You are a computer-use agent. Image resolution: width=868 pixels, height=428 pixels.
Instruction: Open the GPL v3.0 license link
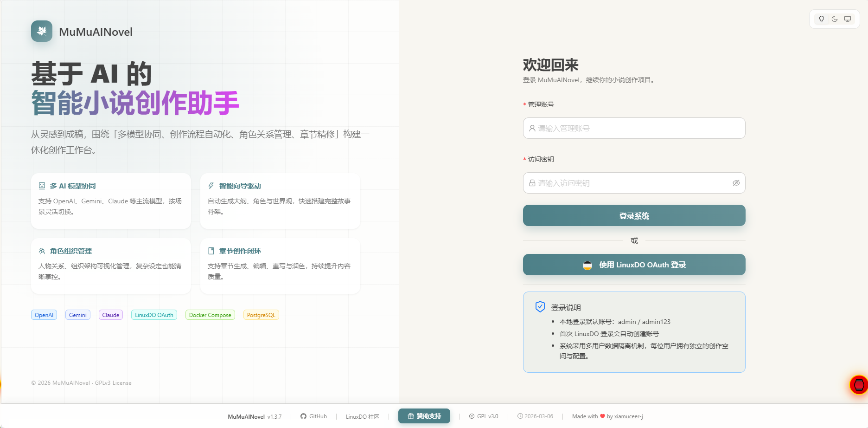coord(484,416)
